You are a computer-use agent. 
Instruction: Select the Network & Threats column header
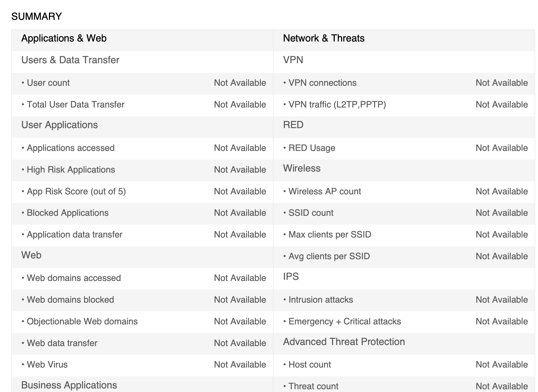click(x=323, y=38)
